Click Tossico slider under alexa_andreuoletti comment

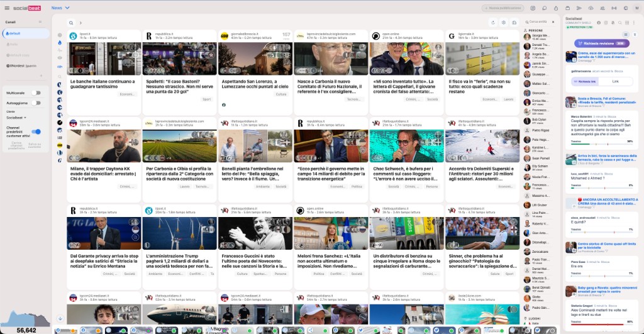pyautogui.click(x=602, y=231)
